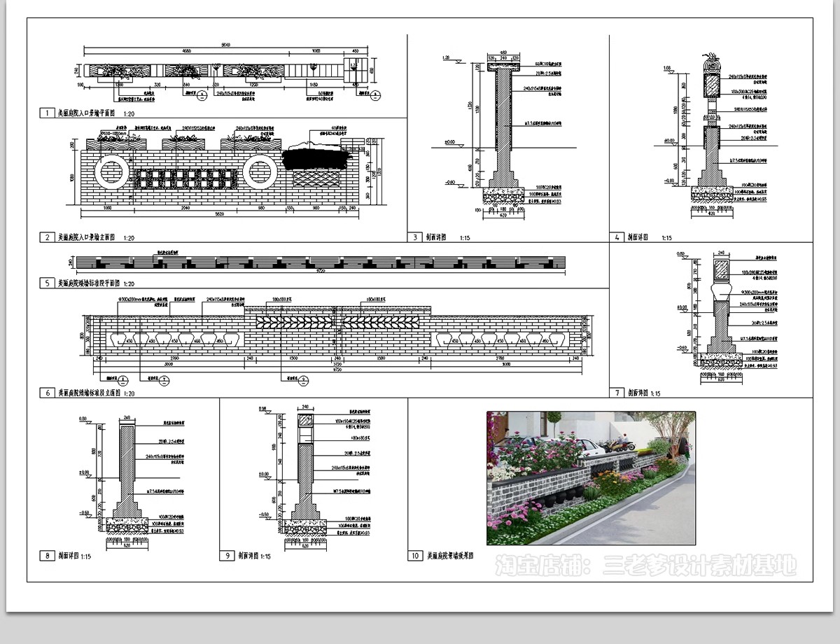
Task: Click the numbered box "3" of the section detail
Action: [x=416, y=237]
